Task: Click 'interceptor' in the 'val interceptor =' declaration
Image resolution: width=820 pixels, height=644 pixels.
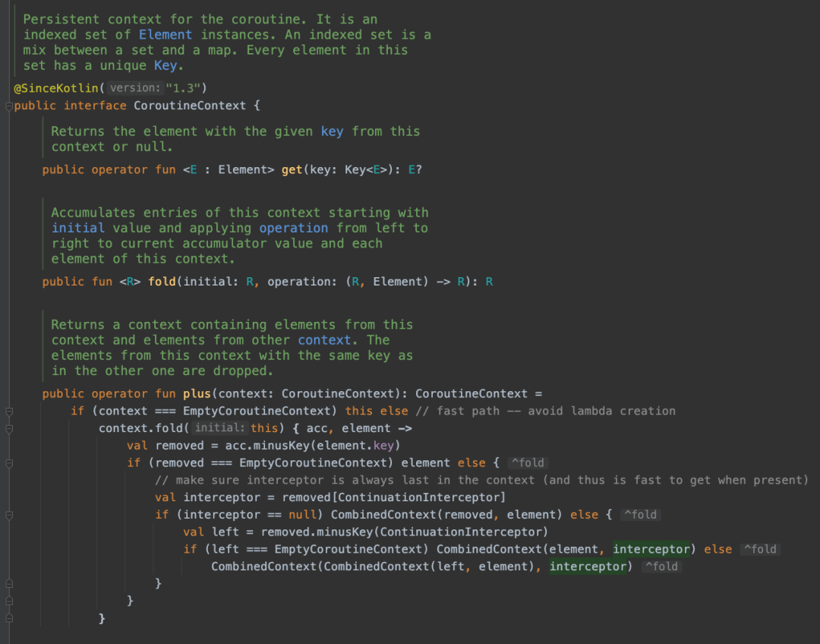Action: point(222,497)
